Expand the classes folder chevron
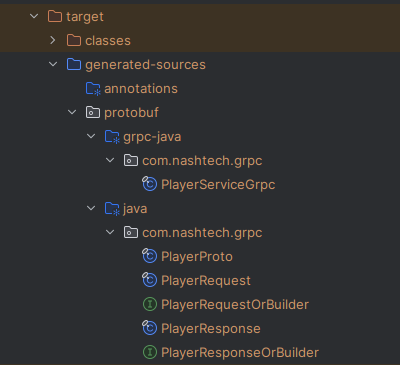This screenshot has height=365, width=400. point(53,40)
